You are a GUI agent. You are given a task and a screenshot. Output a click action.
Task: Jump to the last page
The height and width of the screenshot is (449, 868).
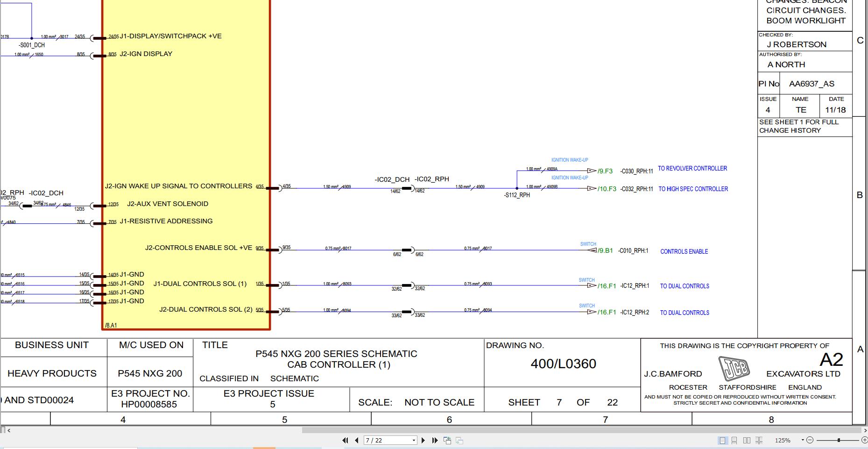tap(435, 440)
